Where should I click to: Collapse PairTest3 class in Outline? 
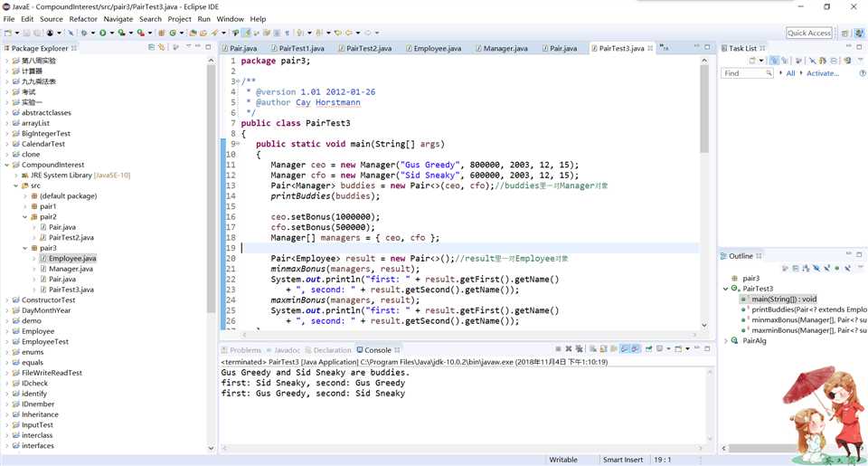pos(726,289)
